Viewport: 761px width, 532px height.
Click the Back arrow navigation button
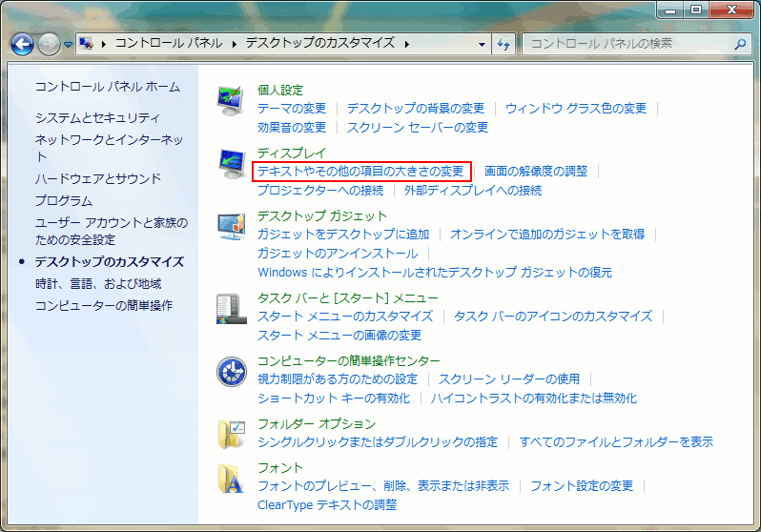point(23,44)
